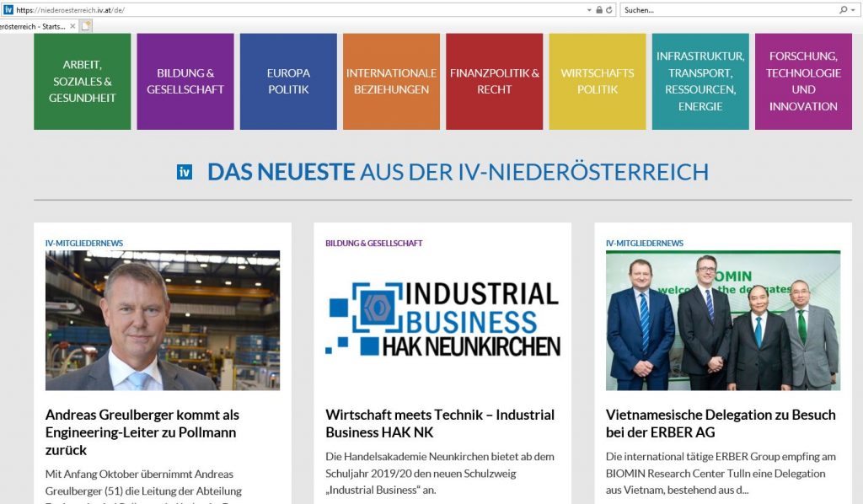Open the address bar autocomplete dropdown arrow
This screenshot has height=504, width=863.
[589, 10]
